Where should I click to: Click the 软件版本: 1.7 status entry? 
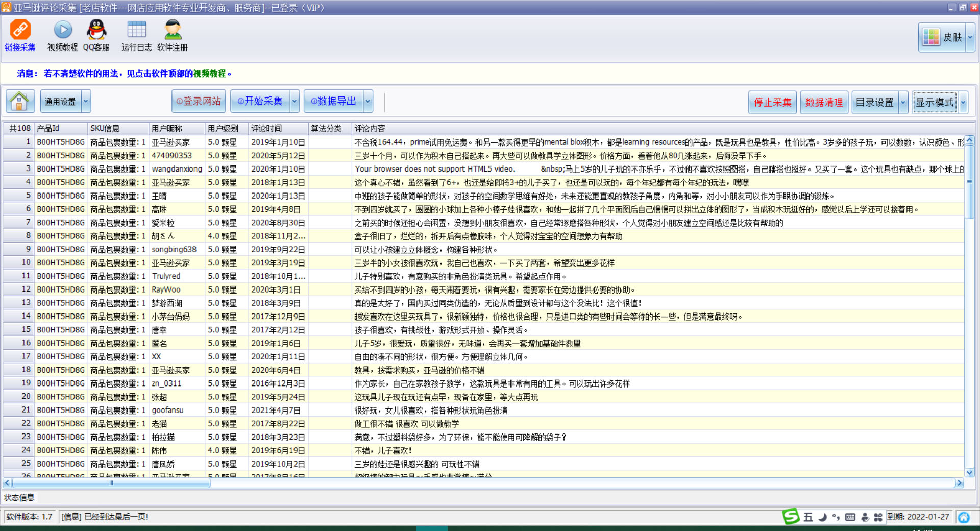click(29, 517)
